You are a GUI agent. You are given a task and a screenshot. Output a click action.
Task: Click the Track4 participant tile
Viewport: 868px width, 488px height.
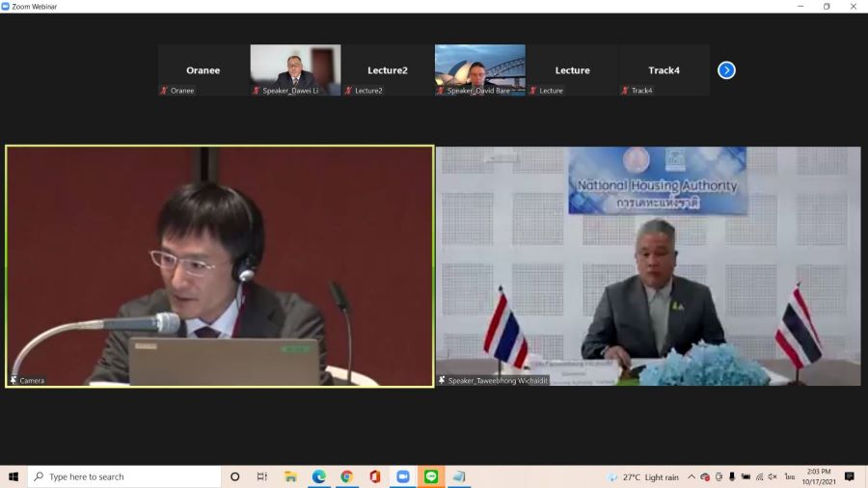coord(664,70)
